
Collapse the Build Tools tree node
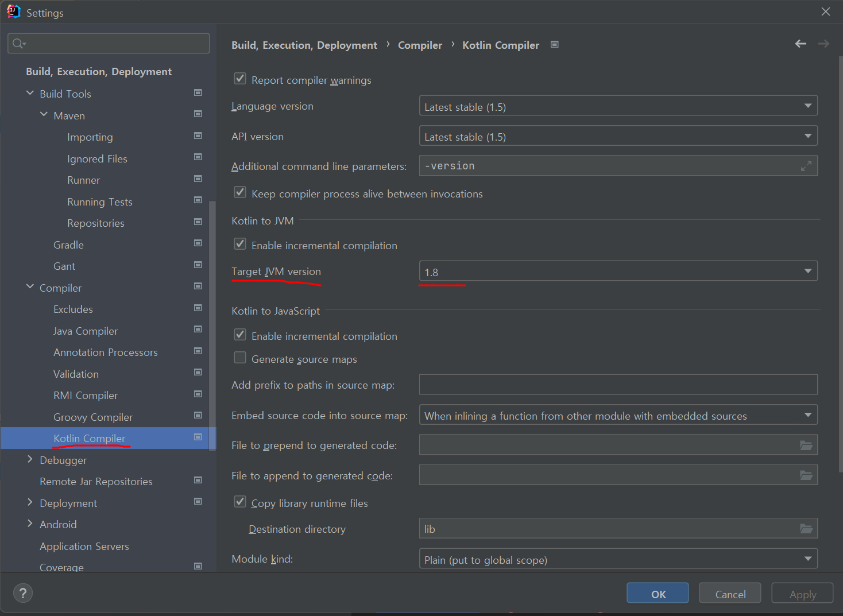click(30, 93)
